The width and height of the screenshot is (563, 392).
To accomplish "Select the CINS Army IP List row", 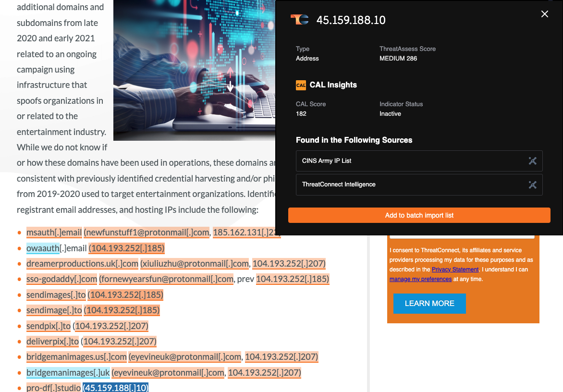I will coord(419,161).
